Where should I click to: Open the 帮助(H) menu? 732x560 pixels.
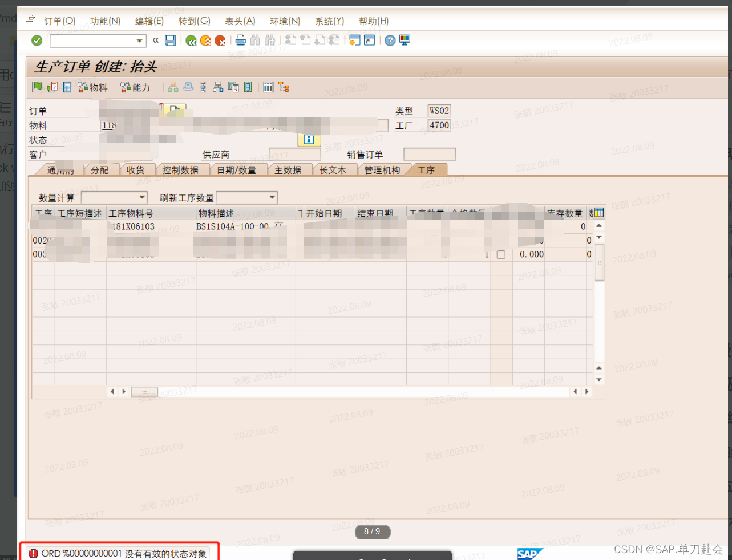pyautogui.click(x=374, y=21)
